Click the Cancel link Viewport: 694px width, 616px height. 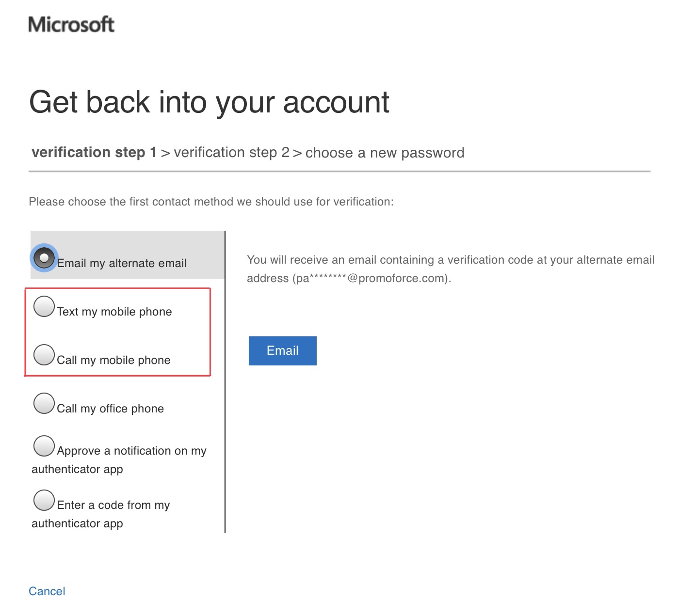click(47, 591)
